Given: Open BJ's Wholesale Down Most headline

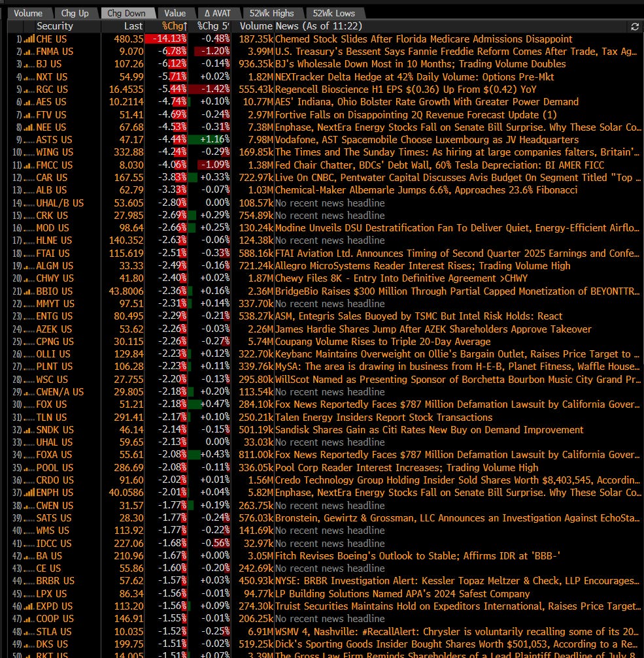Looking at the screenshot, I should (420, 64).
